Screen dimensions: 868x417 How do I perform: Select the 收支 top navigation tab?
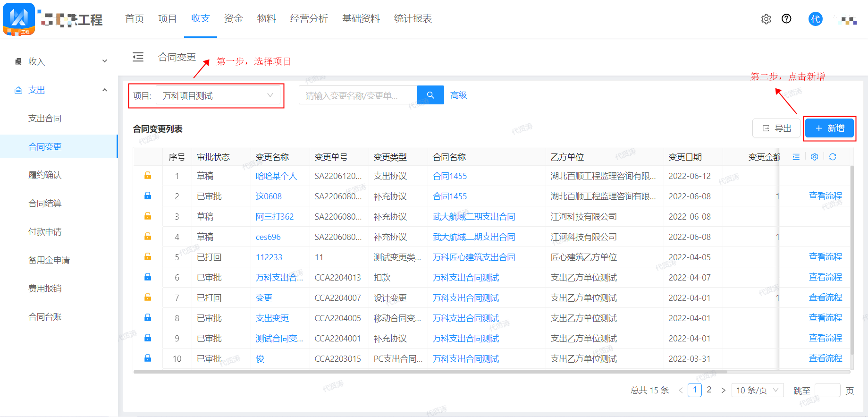(201, 18)
